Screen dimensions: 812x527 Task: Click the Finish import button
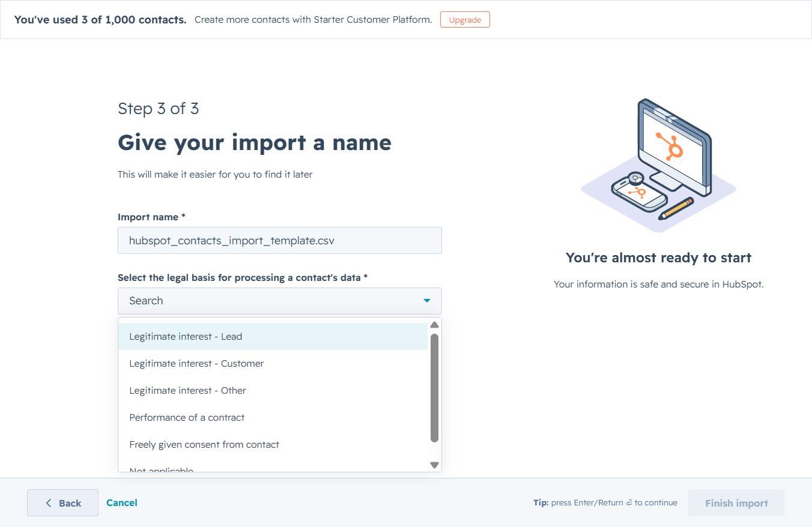[x=736, y=503]
